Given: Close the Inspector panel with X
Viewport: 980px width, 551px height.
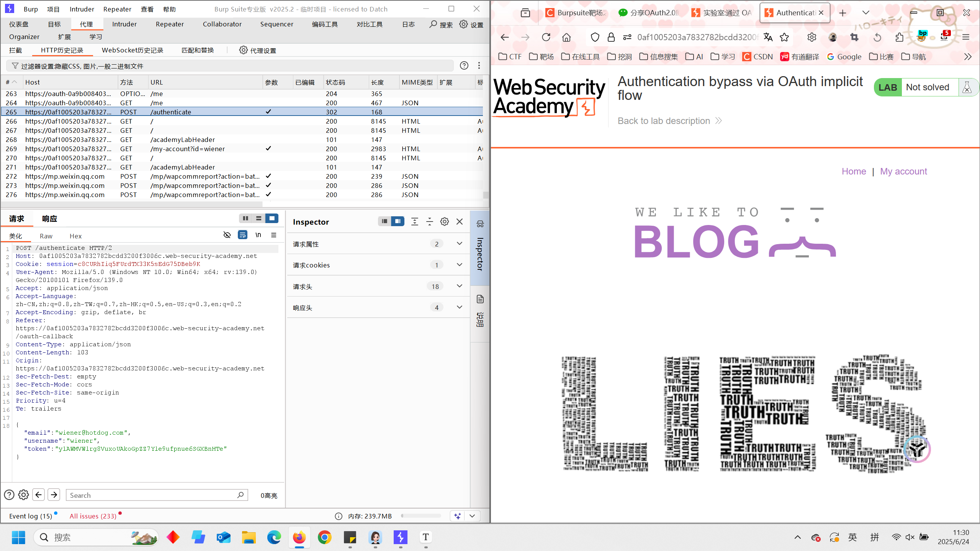Looking at the screenshot, I should tap(460, 222).
